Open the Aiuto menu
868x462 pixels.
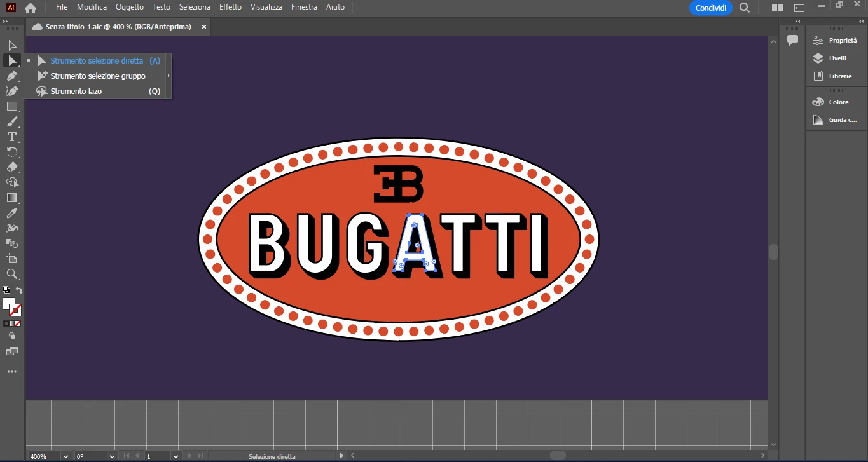pyautogui.click(x=335, y=7)
